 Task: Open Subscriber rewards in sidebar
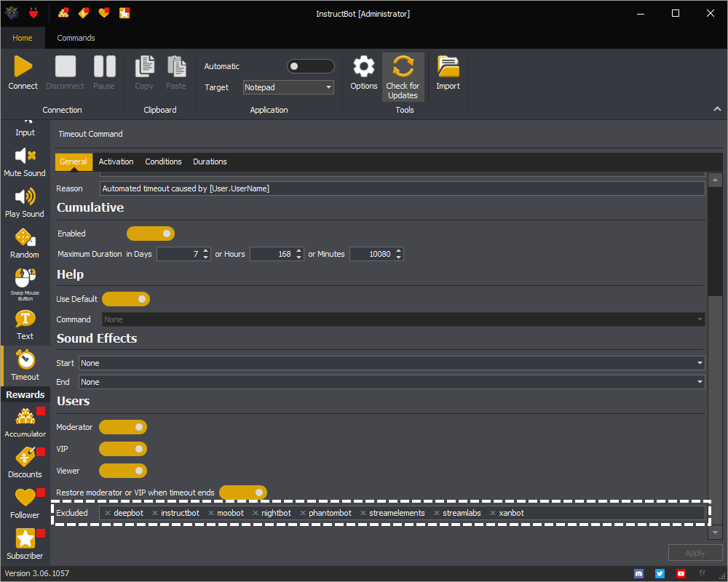25,544
